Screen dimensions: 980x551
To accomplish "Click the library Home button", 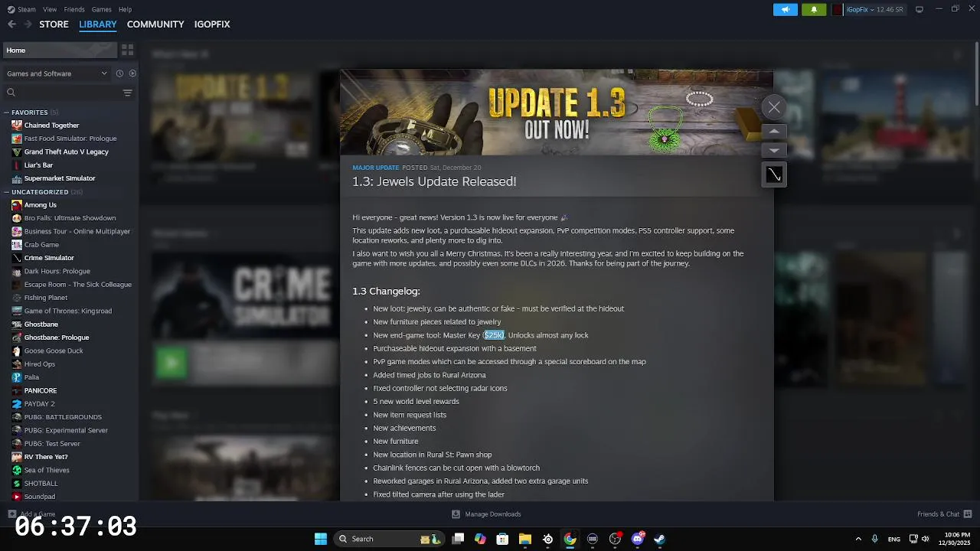I will pos(59,51).
